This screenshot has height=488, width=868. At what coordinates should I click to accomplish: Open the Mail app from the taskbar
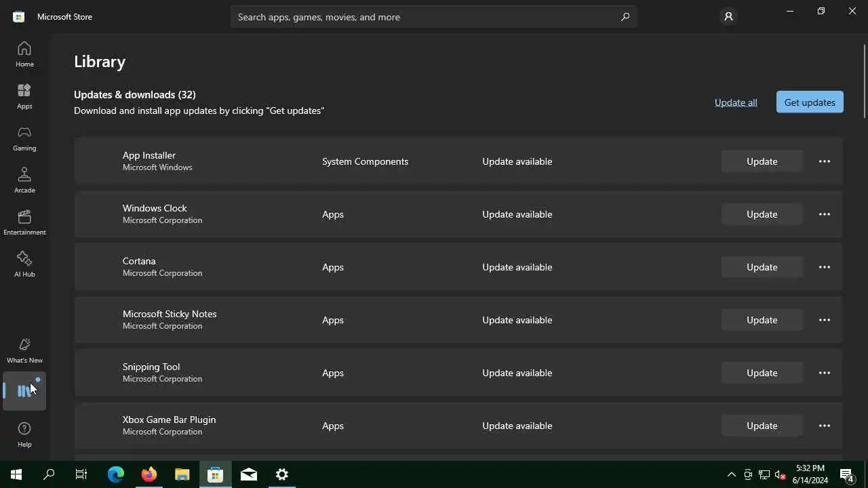tap(249, 474)
